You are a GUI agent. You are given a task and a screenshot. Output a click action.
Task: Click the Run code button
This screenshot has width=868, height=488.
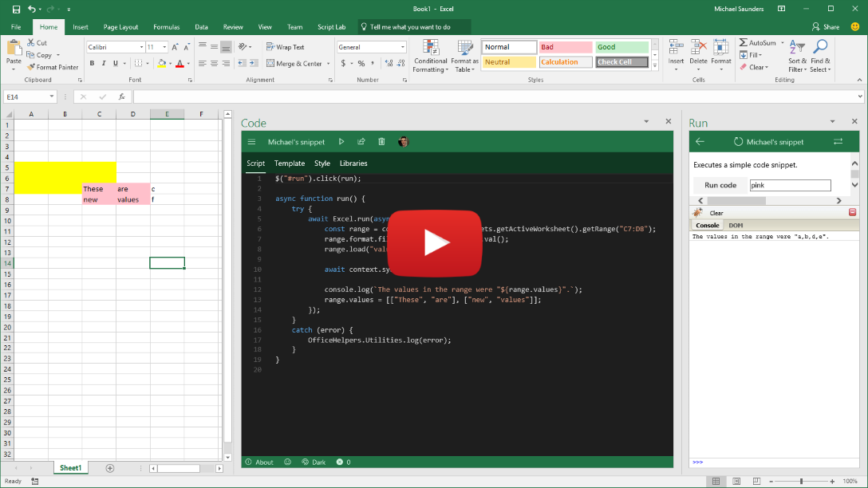point(720,185)
